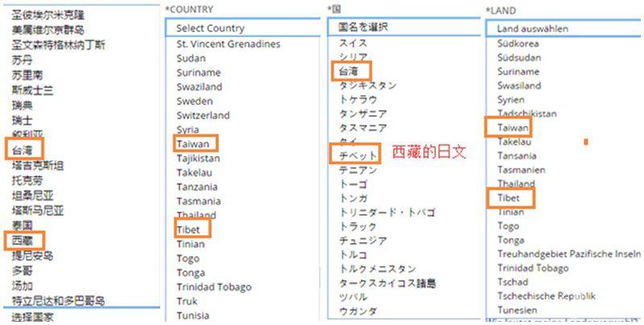Open the 'Land auswählen' dropdown
The width and height of the screenshot is (644, 325).
click(x=563, y=28)
